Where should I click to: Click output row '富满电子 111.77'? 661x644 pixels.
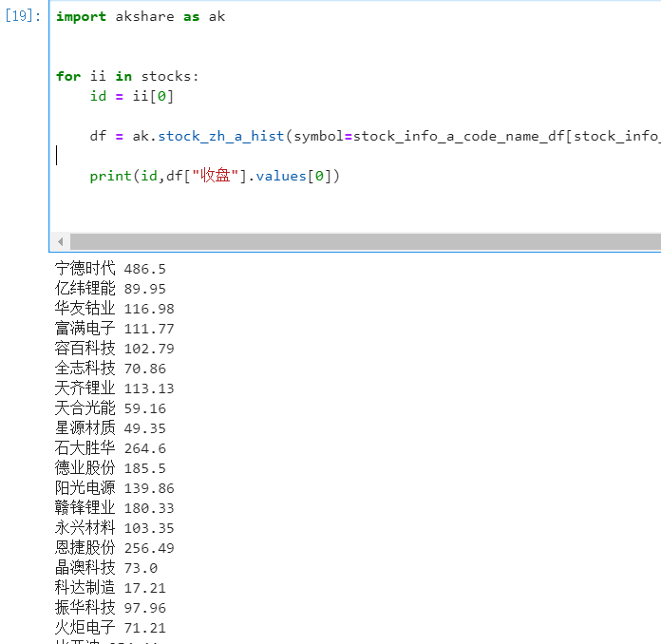click(114, 329)
